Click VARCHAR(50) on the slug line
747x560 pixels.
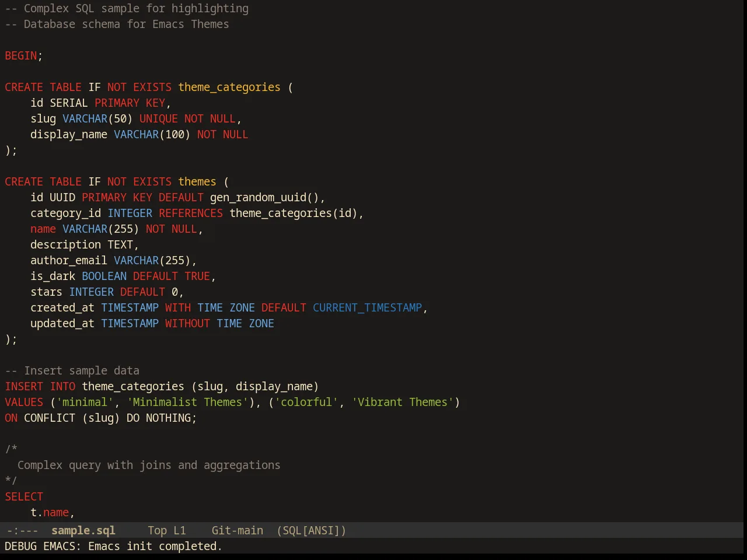coord(97,118)
